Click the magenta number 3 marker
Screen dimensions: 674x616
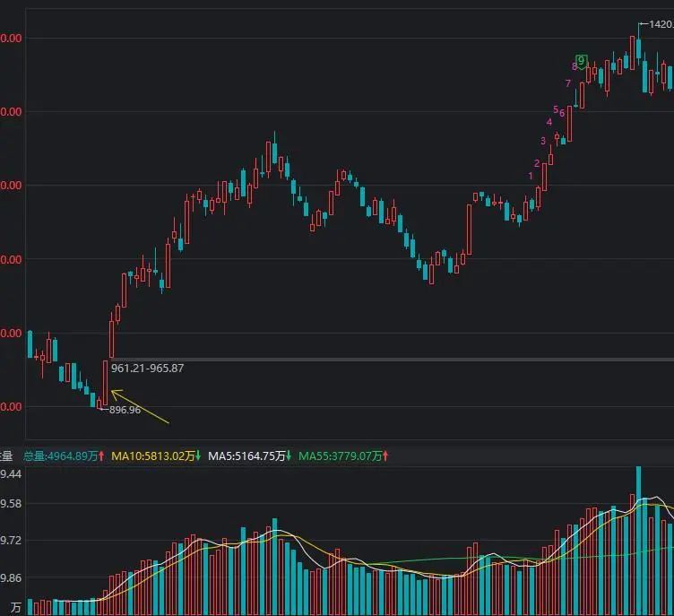point(543,141)
